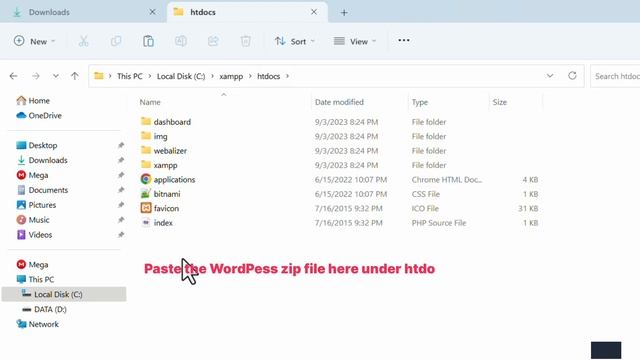640x360 pixels.
Task: Expand chevron after htdocs in path
Action: coord(287,76)
